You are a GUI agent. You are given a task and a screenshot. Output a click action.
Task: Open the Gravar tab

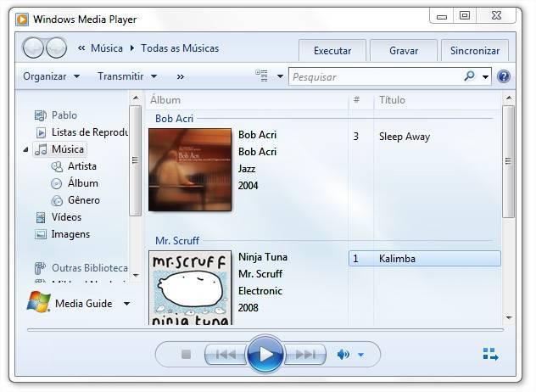coord(404,51)
